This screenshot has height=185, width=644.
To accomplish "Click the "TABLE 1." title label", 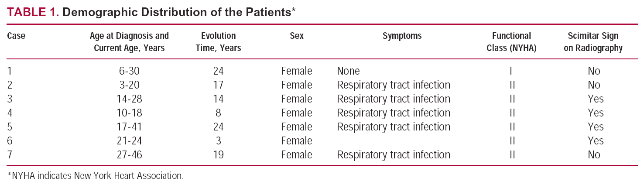I will pyautogui.click(x=33, y=12).
